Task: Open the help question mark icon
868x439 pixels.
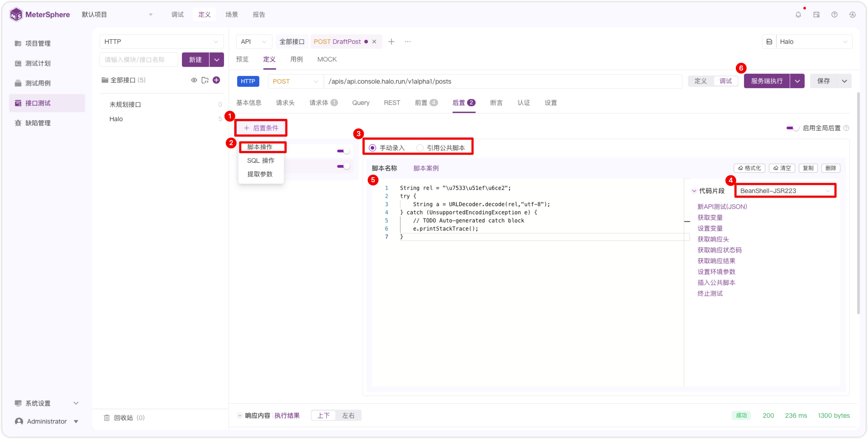Action: pos(835,14)
